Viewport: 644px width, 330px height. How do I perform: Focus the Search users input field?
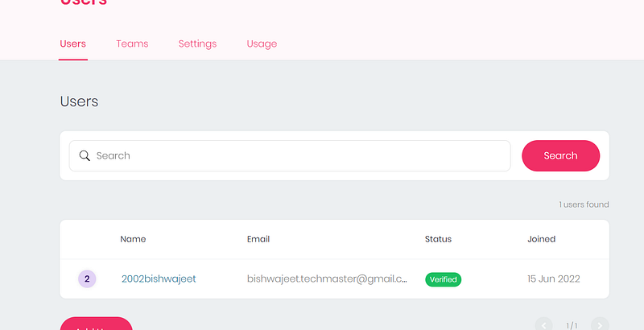coord(290,156)
